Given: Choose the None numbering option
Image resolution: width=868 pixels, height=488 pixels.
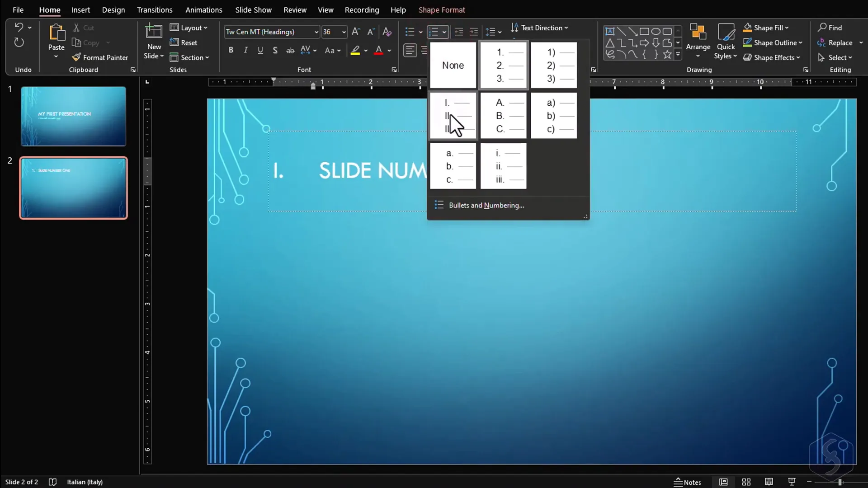Looking at the screenshot, I should tap(453, 65).
